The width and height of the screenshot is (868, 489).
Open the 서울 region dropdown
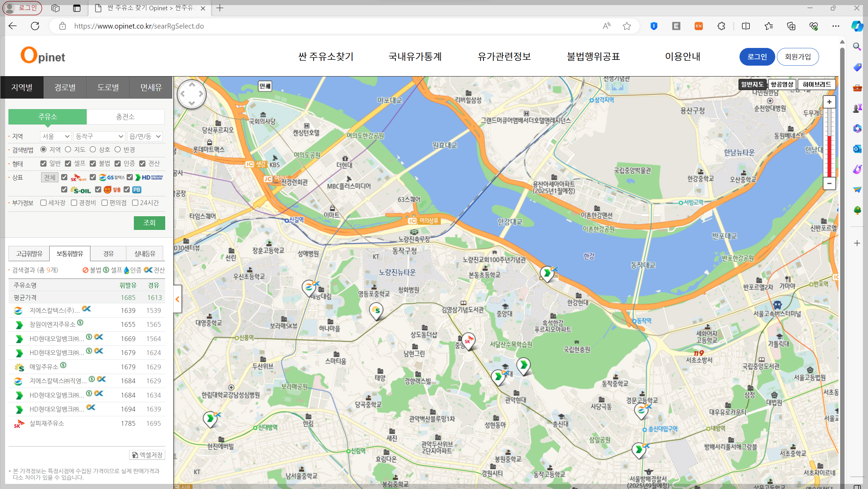[x=56, y=136]
